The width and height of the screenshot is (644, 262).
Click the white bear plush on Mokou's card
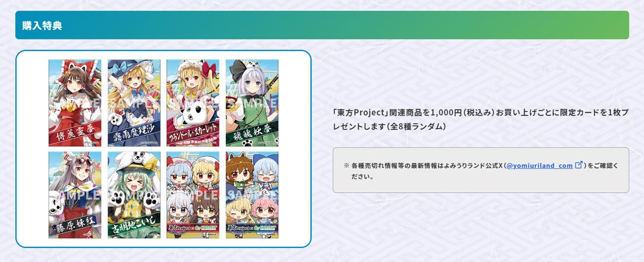coord(56,204)
